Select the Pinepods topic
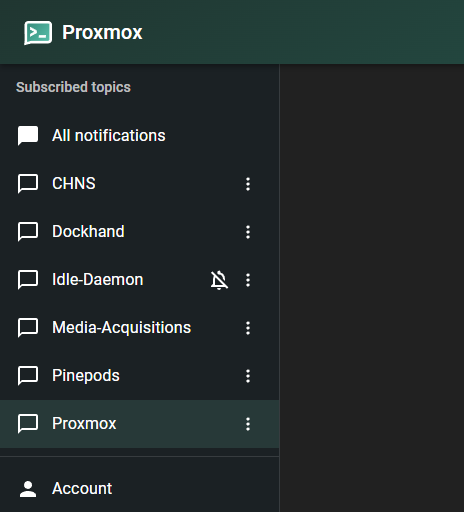Screen dimensions: 464x512 (139, 376)
